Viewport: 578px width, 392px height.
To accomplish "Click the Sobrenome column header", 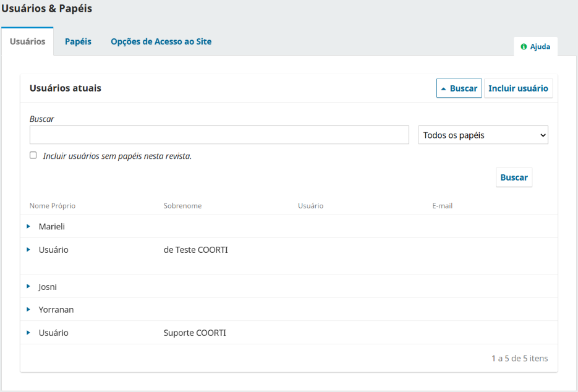I will click(182, 206).
